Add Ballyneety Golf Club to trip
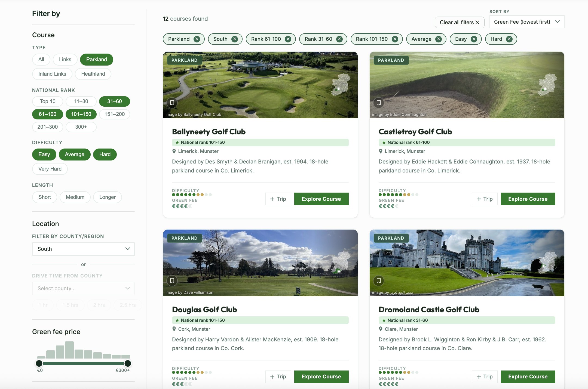Image resolution: width=588 pixels, height=389 pixels. [x=278, y=199]
